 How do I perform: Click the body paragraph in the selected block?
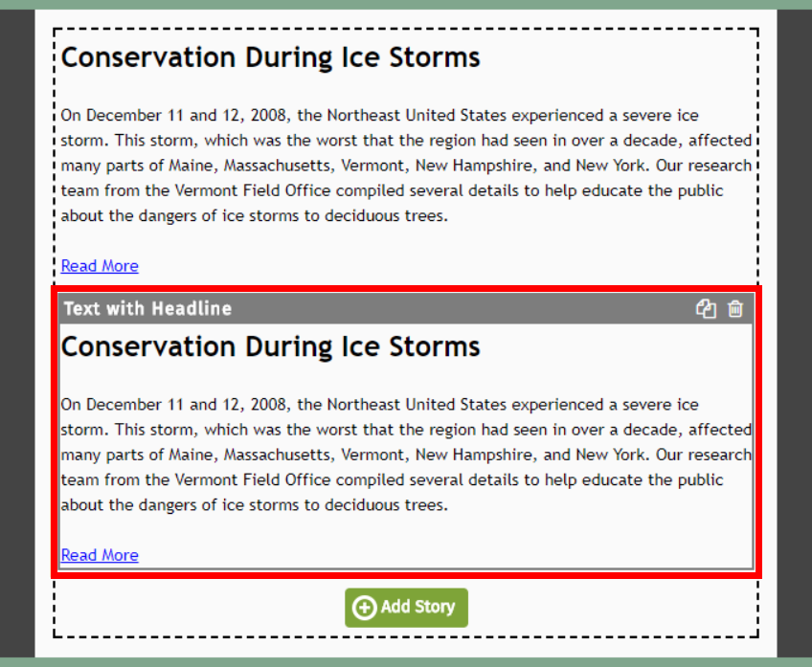406,455
